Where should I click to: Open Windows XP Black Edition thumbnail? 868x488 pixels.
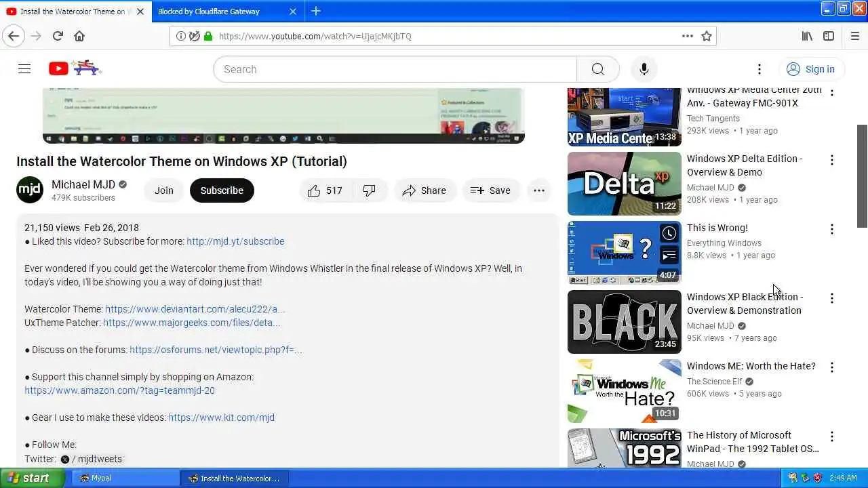coord(625,322)
